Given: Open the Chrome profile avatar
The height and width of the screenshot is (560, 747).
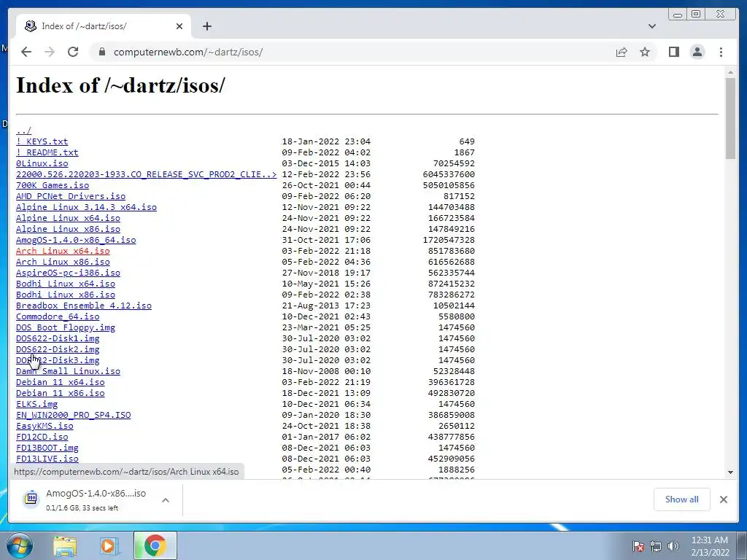Looking at the screenshot, I should click(x=697, y=52).
